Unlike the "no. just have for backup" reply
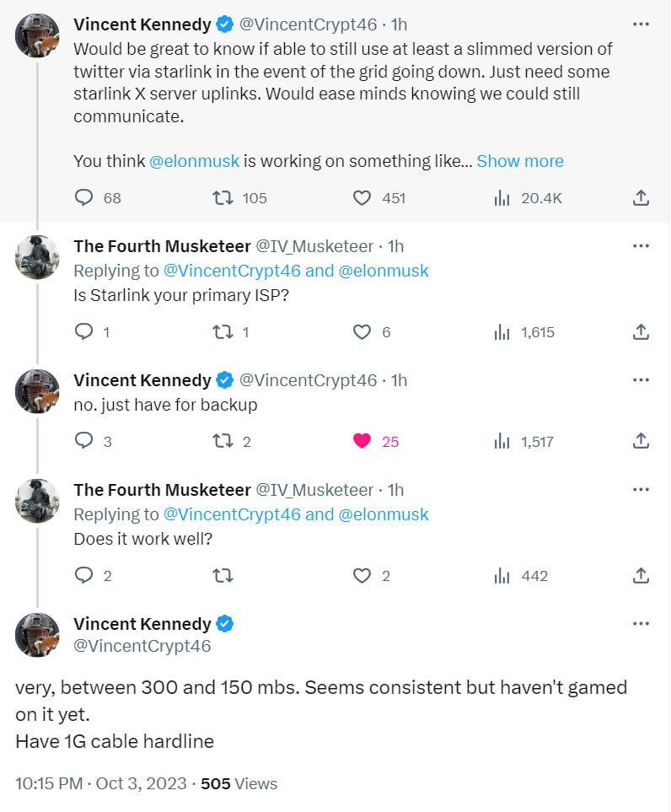This screenshot has width=671, height=812. coord(362,441)
